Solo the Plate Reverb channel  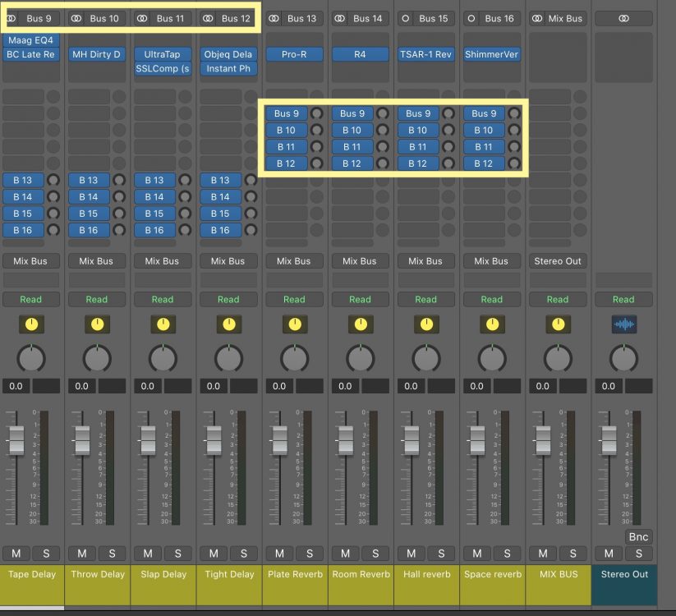tap(309, 554)
